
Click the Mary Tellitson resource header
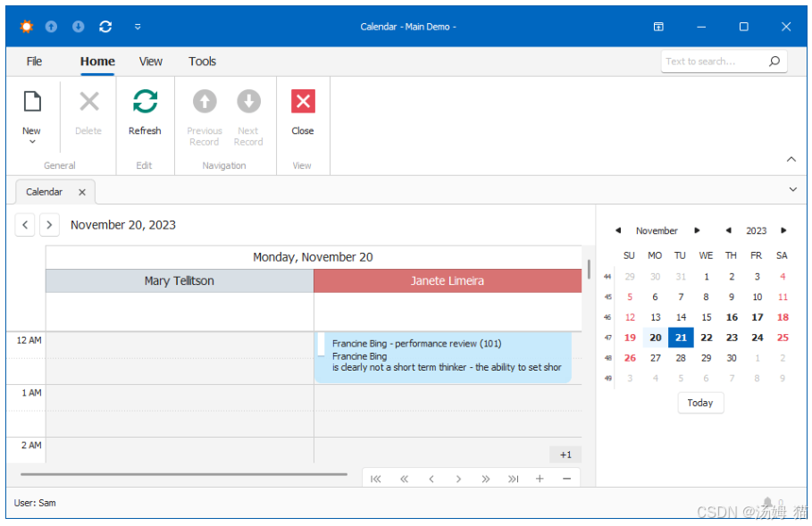[180, 281]
